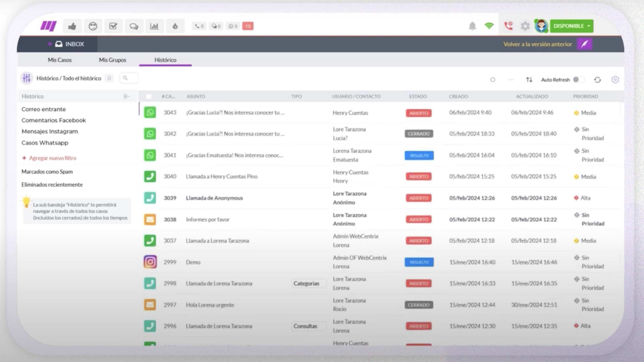Click 'Histórico / Todo el histórico' breadcrumb
The width and height of the screenshot is (644, 362).
69,78
